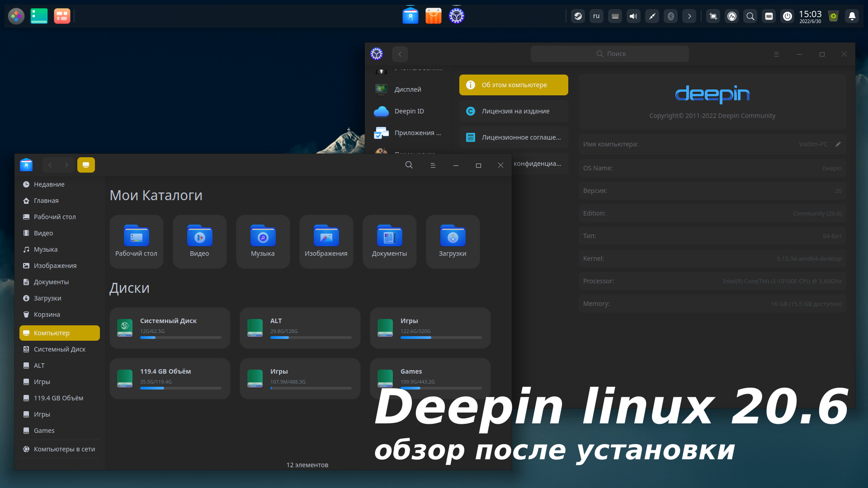The image size is (868, 488).
Task: Expand the hidden tray icons chevron
Action: 689,16
